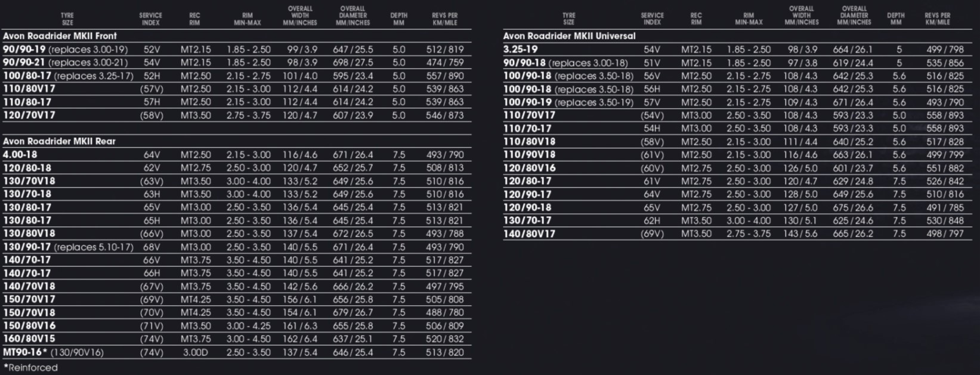Click the Avon Roadrider MKII Front heading
Screen dimensions: 980x375
point(60,36)
